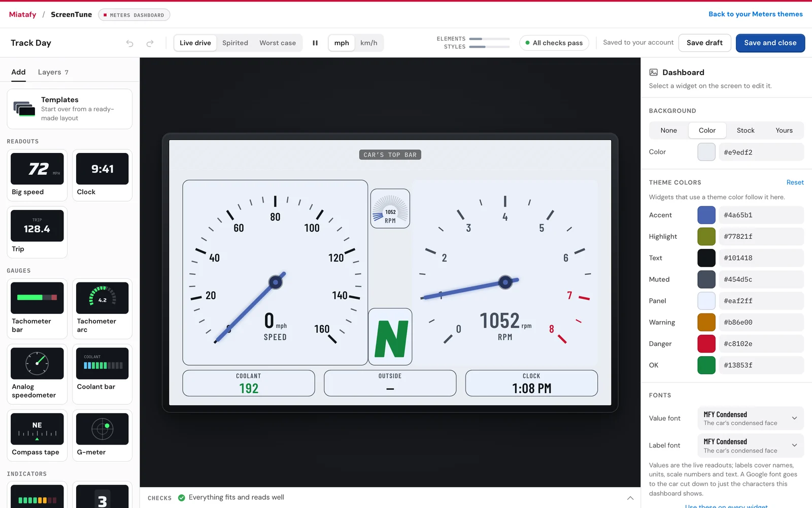Set background type to Stock
This screenshot has height=508, width=812.
click(746, 131)
